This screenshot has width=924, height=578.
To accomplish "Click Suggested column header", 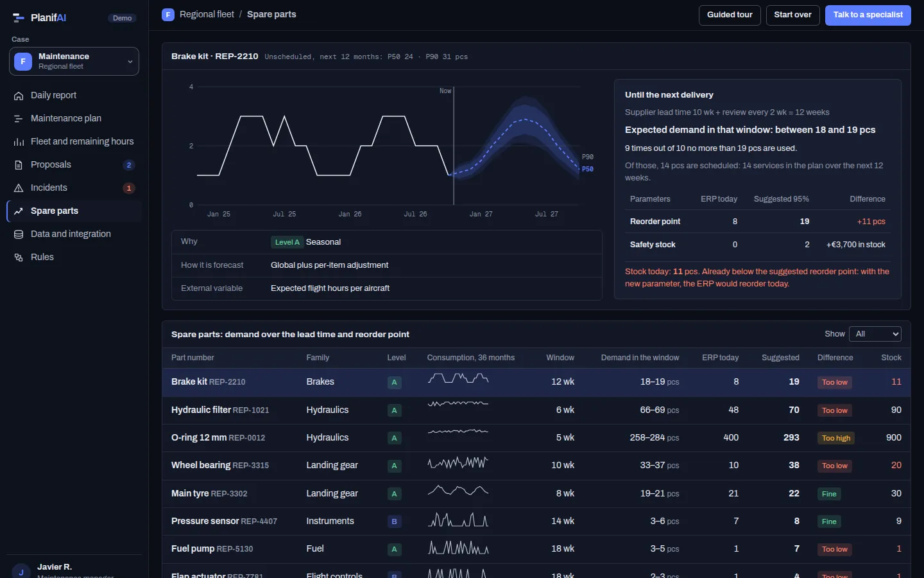I will pyautogui.click(x=780, y=358).
